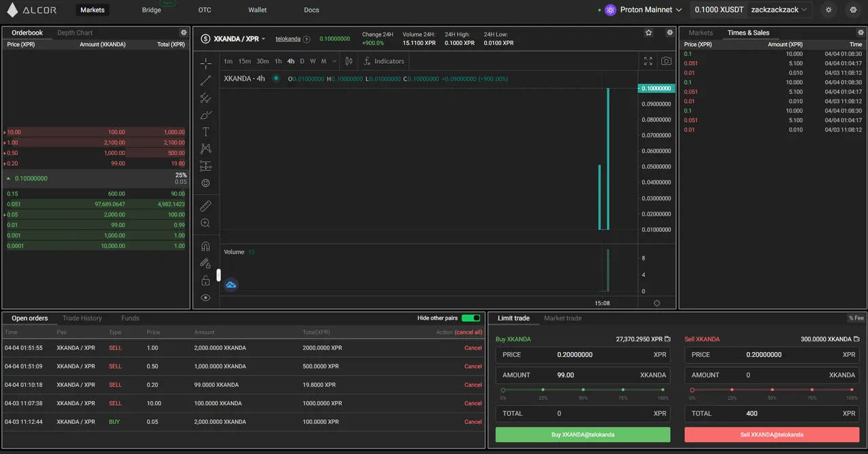The height and width of the screenshot is (454, 868).
Task: Toggle the Hide other pairs switch
Action: click(471, 318)
